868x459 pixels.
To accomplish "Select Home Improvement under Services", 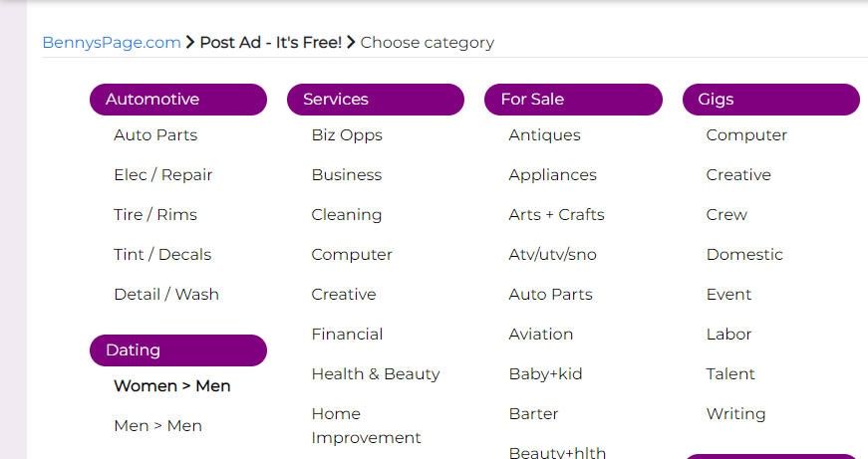I will click(x=366, y=426).
